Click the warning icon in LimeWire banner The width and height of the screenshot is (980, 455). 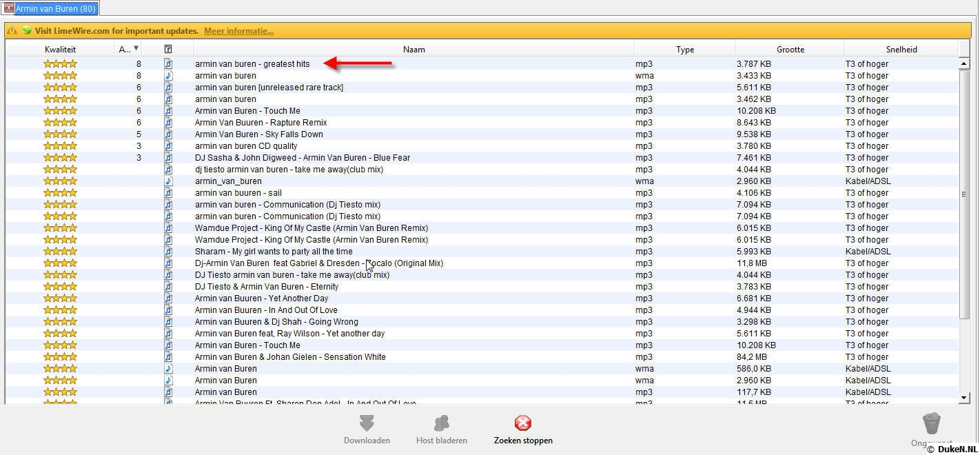tap(12, 31)
